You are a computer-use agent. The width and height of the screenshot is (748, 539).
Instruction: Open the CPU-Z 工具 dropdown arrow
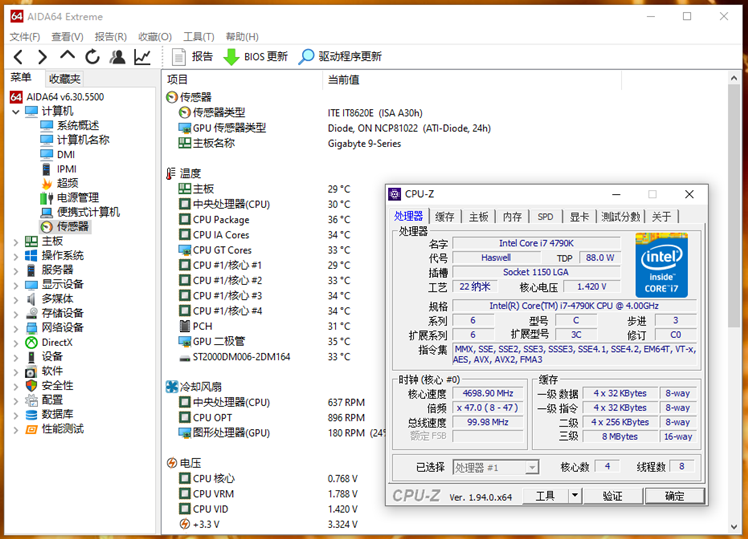click(575, 496)
